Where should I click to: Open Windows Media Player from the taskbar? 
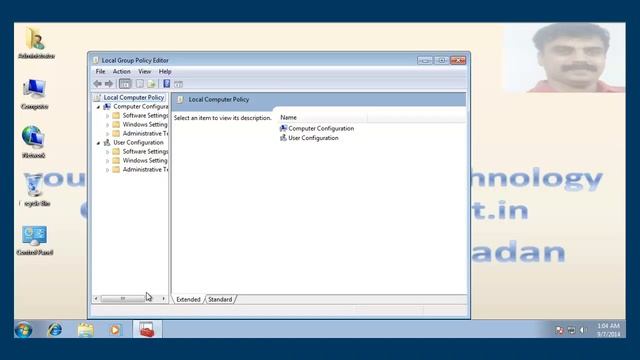[115, 329]
